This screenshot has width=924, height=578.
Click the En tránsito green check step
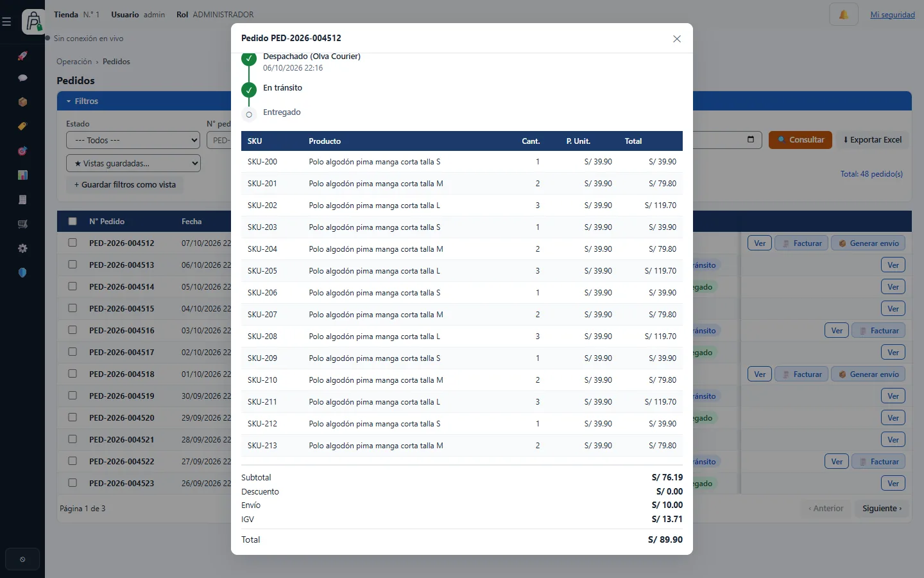249,91
